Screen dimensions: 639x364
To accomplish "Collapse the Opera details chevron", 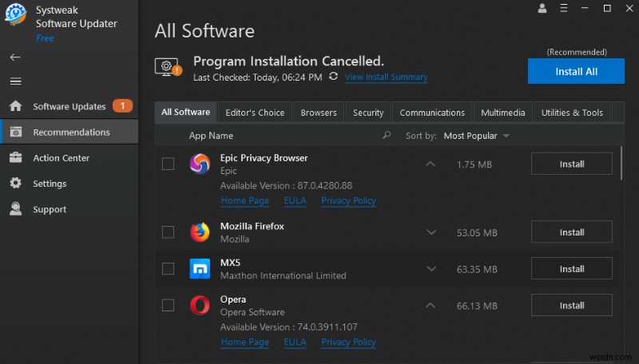I will (431, 305).
